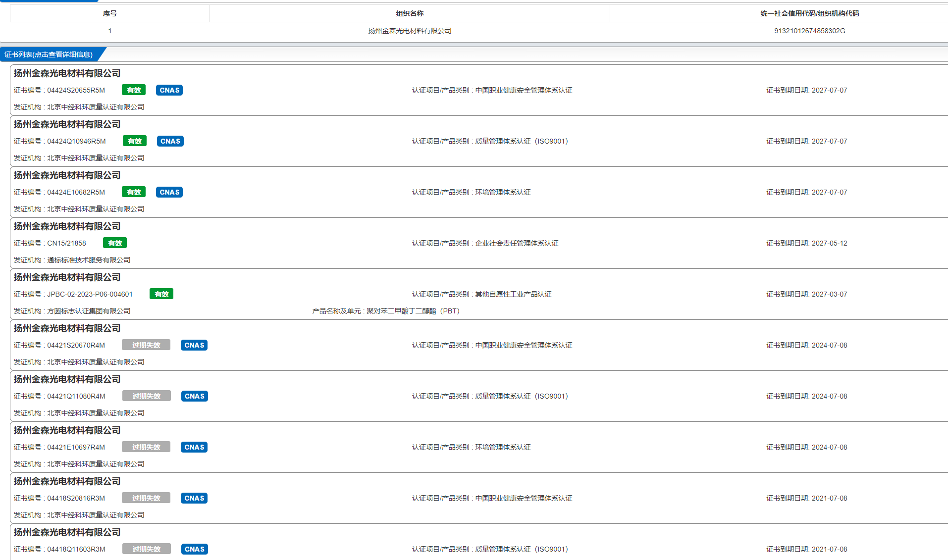Open company title above certificate 04418Q11603R3M
948x560 pixels.
click(x=67, y=532)
